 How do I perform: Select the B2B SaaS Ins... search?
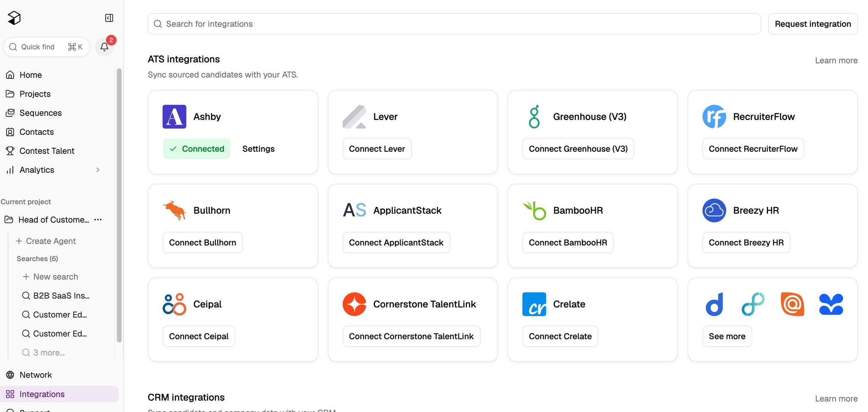pos(56,295)
